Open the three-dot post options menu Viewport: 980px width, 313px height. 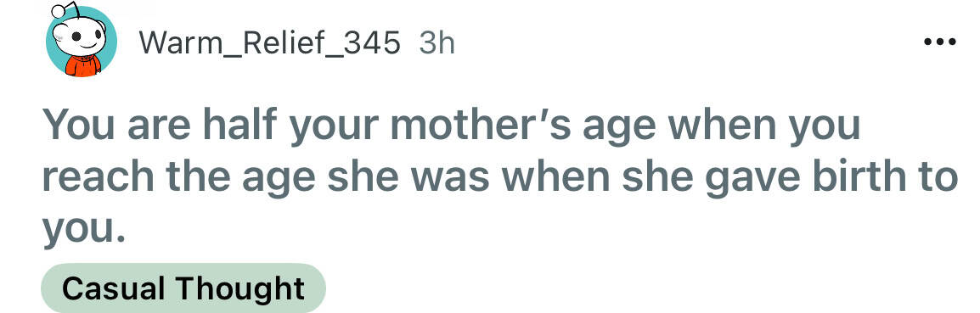point(939,42)
